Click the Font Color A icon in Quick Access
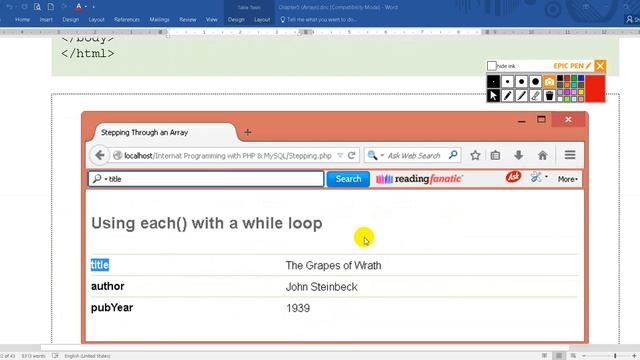Image resolution: width=640 pixels, height=360 pixels. coord(79,7)
